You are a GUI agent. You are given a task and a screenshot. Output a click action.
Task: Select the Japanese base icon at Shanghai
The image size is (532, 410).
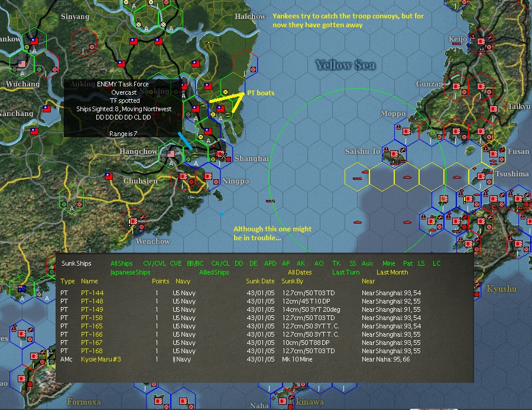pos(220,154)
